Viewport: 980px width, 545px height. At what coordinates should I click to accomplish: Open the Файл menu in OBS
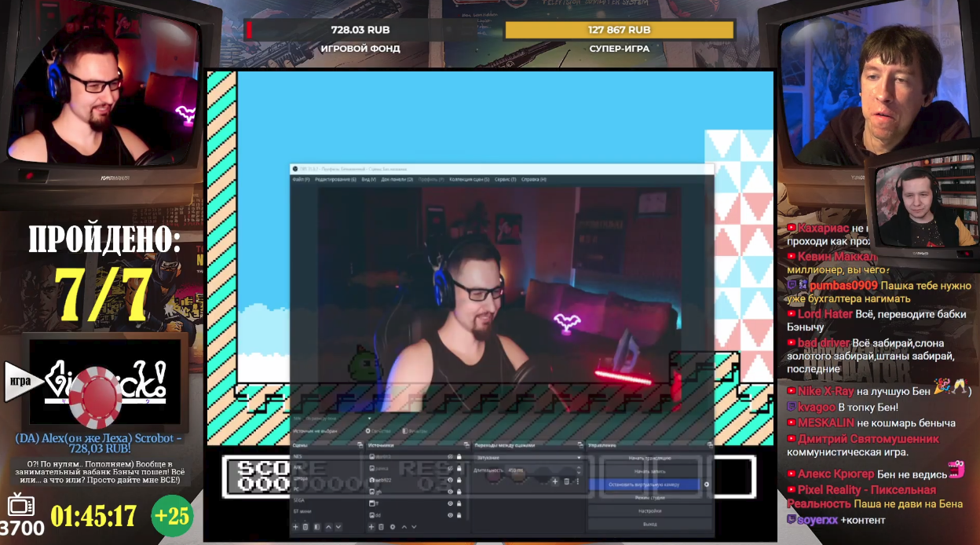(302, 180)
